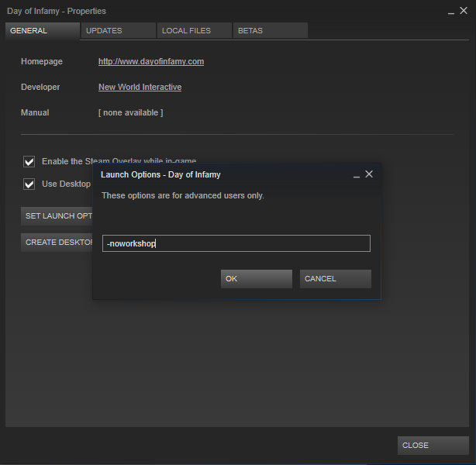Viewport: 476px width, 465px height.
Task: Click the 'Day of Infamy - Properties' title
Action: click(57, 11)
